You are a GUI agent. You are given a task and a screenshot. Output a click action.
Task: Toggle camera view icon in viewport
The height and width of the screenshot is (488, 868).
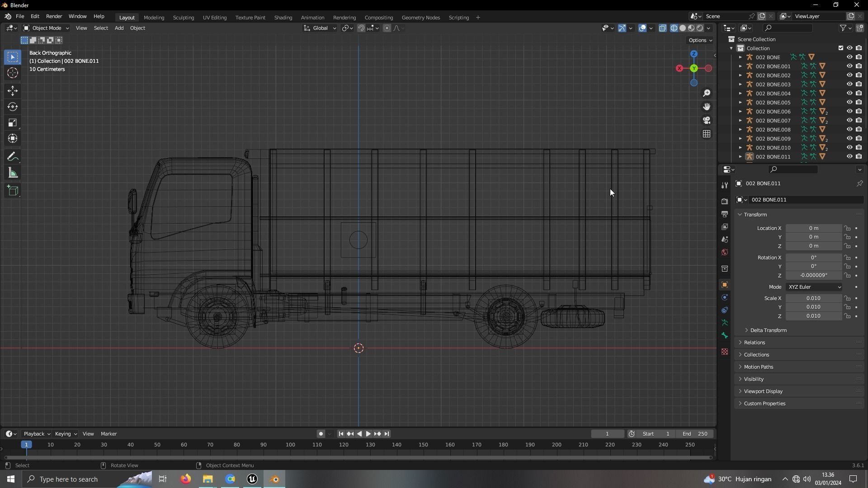[706, 120]
